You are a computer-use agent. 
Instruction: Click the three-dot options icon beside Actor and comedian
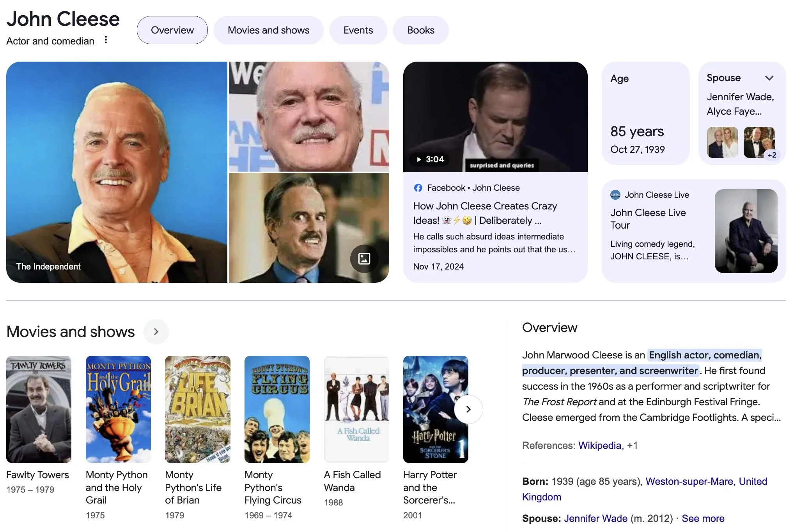pos(106,40)
